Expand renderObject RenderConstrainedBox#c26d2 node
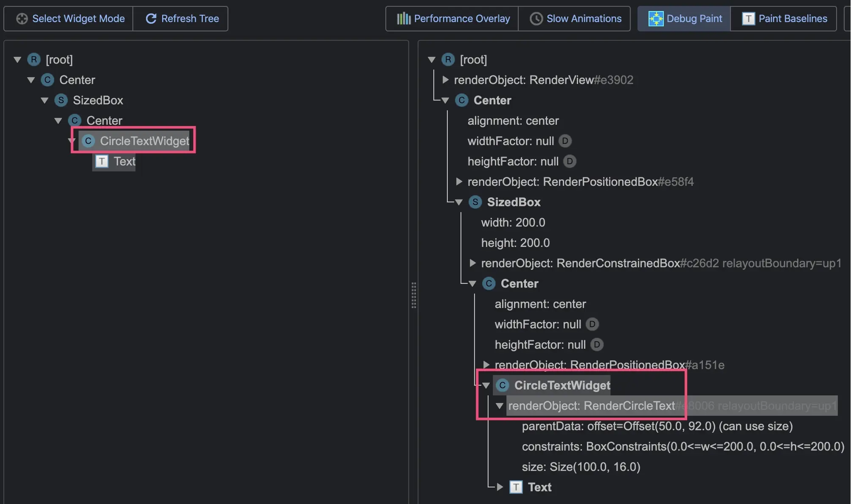Viewport: 851px width, 504px height. click(472, 263)
